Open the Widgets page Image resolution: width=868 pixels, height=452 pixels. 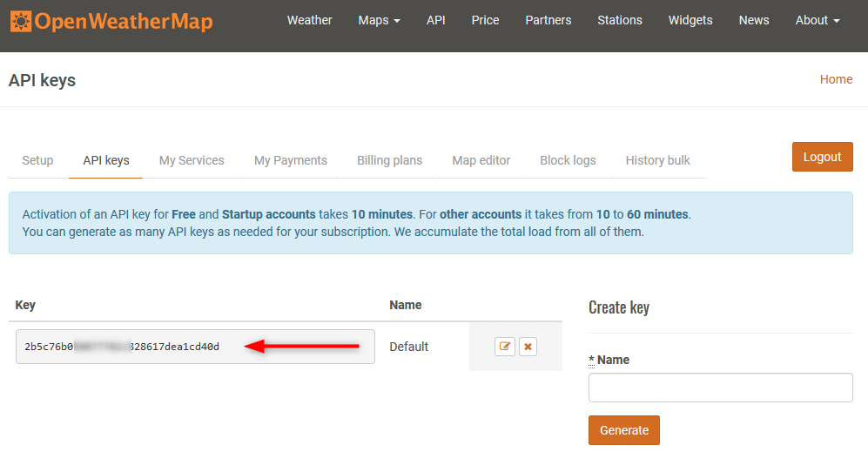click(690, 21)
